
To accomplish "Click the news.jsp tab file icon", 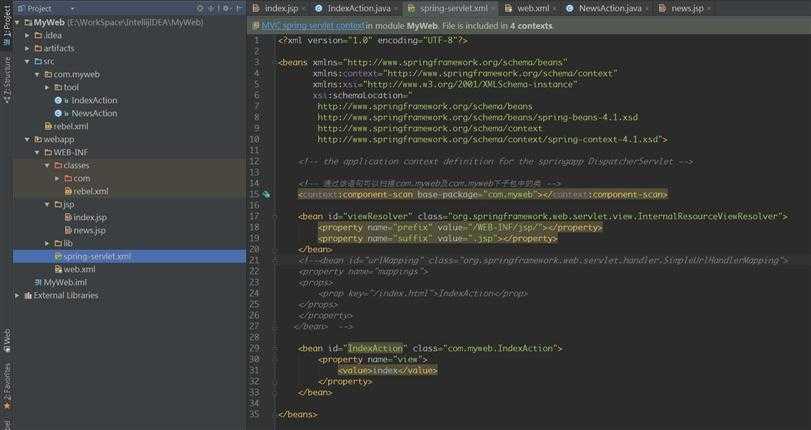I will click(663, 8).
